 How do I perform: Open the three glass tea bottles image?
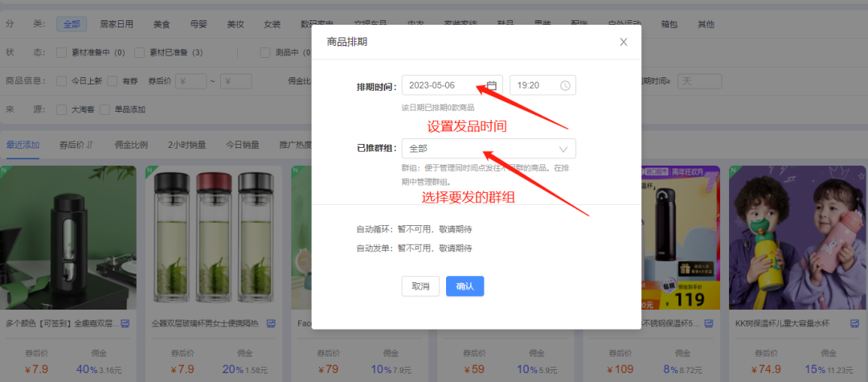pyautogui.click(x=214, y=237)
